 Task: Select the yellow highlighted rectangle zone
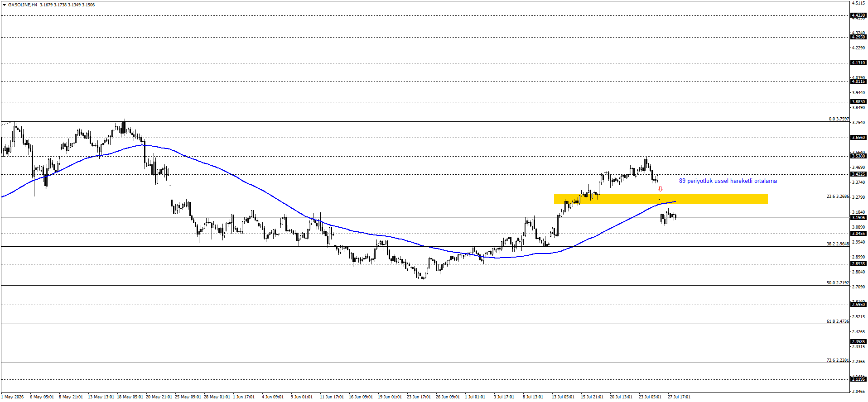tap(661, 199)
